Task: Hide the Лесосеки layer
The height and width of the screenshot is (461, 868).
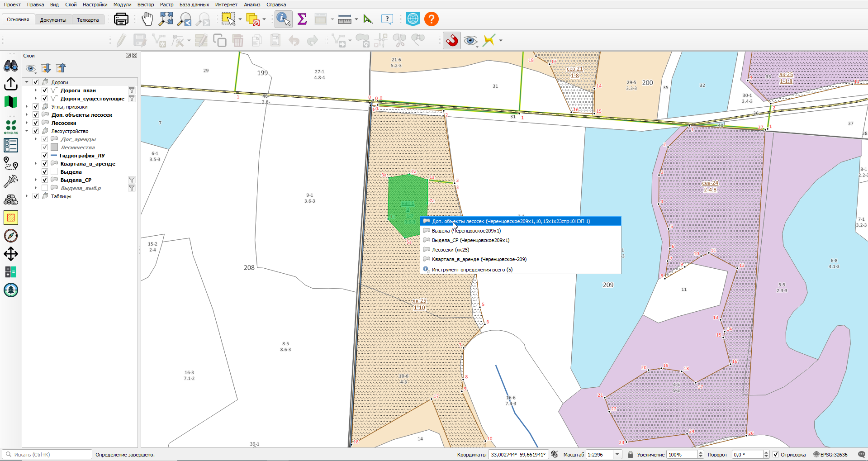Action: click(x=36, y=123)
